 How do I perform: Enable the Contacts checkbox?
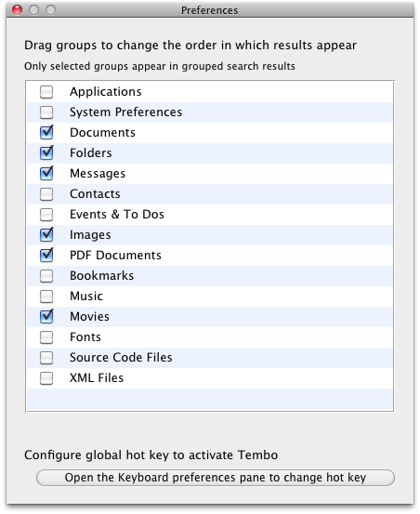coord(46,194)
